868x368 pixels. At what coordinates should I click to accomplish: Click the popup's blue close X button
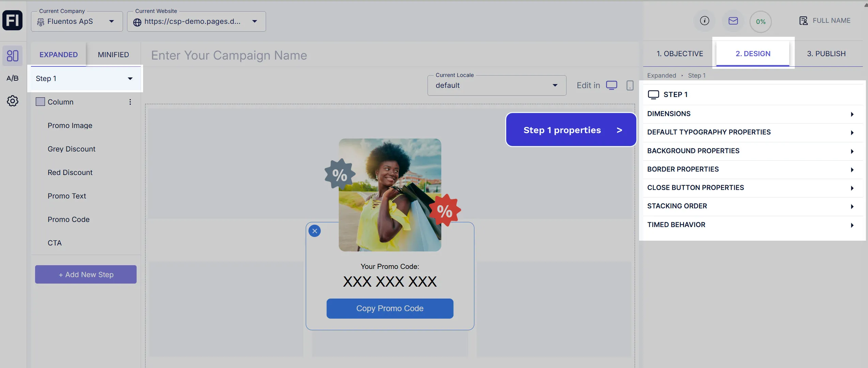(x=314, y=231)
